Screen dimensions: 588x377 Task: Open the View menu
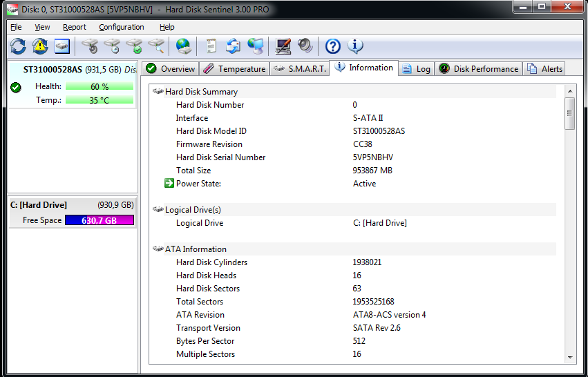click(x=42, y=27)
